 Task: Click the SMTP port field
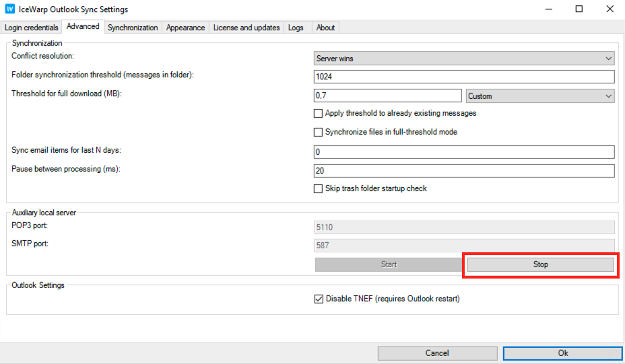pyautogui.click(x=464, y=246)
